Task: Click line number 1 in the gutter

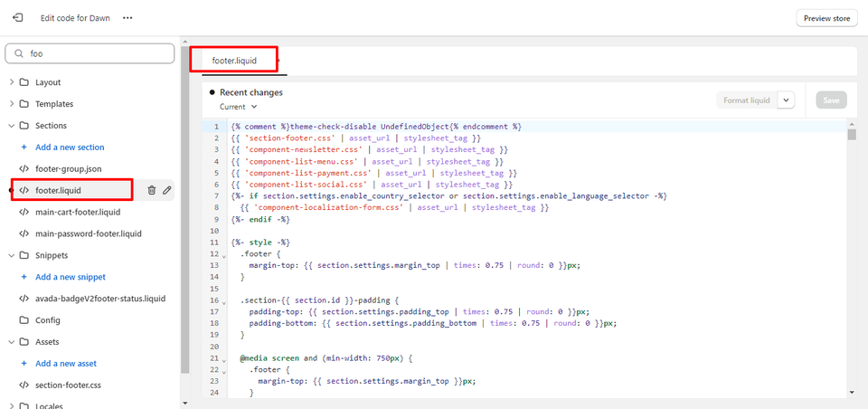Action: (216, 127)
